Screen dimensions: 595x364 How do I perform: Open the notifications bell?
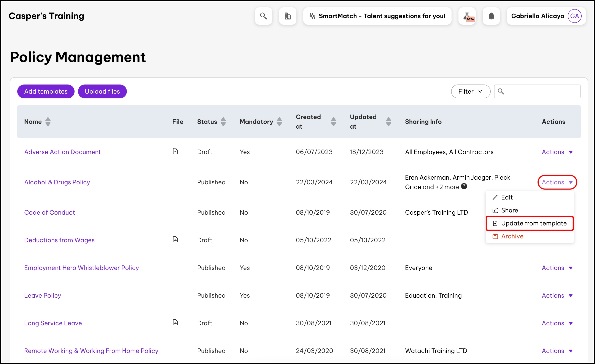click(491, 16)
